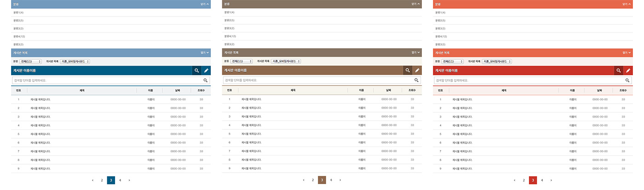This screenshot has height=190, width=644.
Task: Expand 게시판 목록 with 열기 in the brown panel
Action: click(416, 53)
